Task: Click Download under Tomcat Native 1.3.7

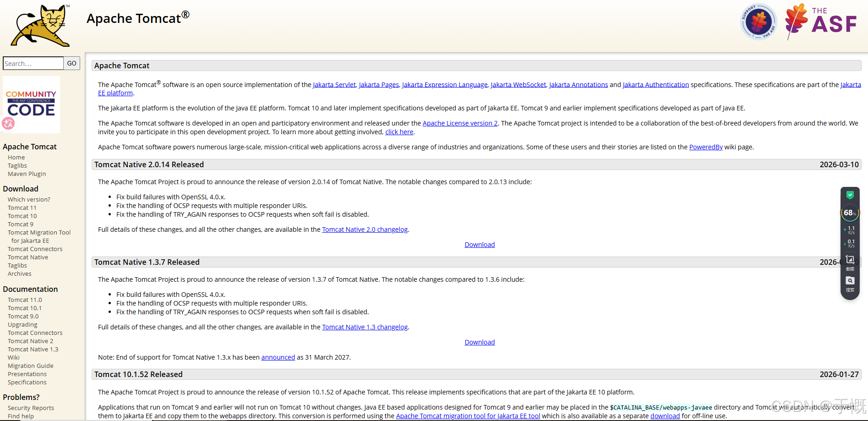Action: (480, 342)
